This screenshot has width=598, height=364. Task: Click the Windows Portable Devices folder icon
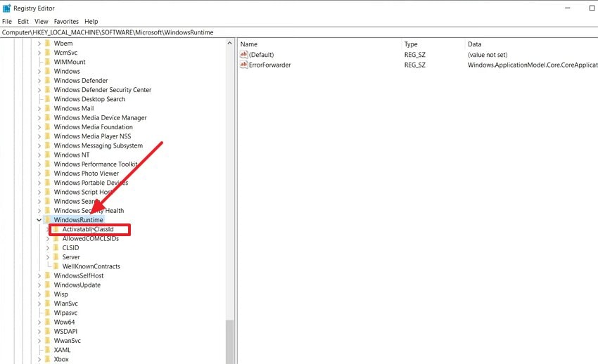click(48, 183)
